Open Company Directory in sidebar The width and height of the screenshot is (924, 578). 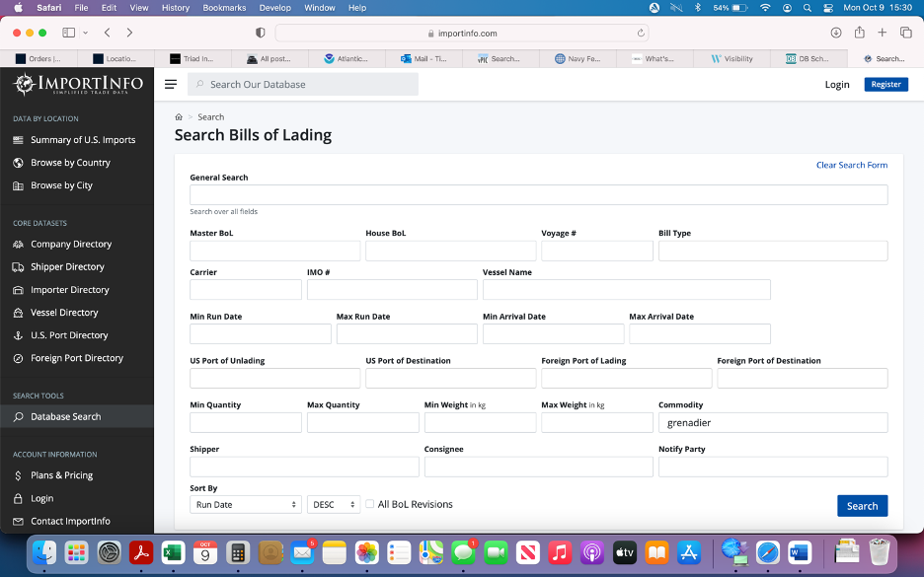[71, 244]
